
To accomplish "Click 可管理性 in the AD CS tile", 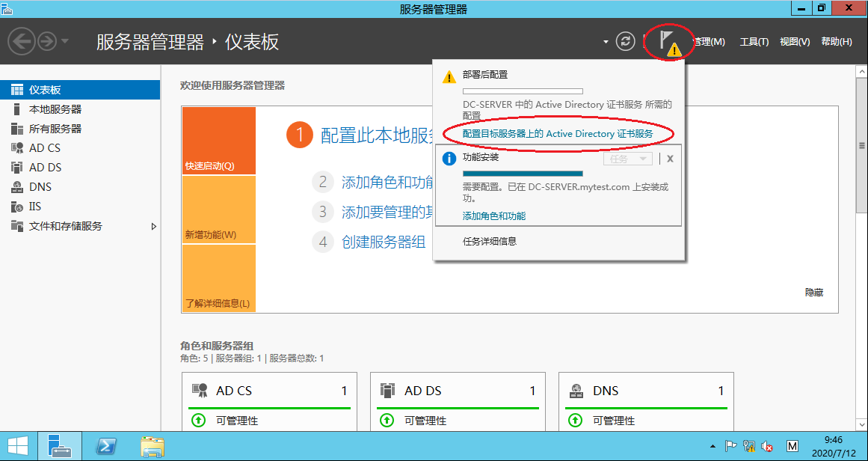I will click(x=237, y=421).
